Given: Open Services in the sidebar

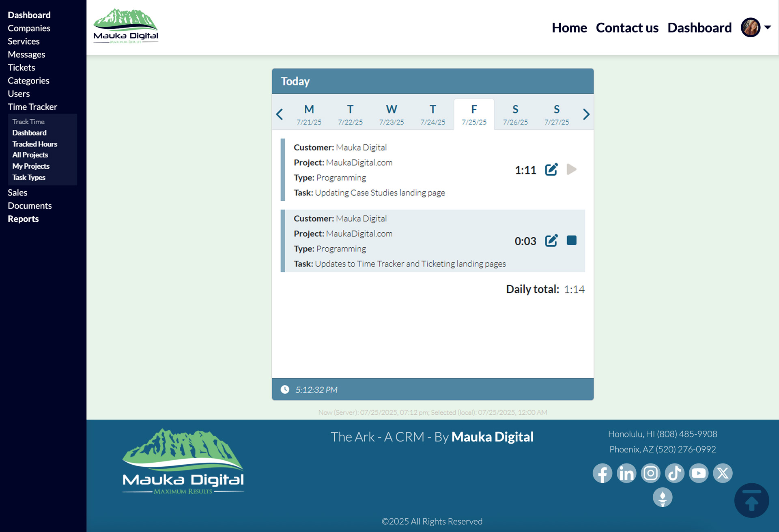Looking at the screenshot, I should tap(24, 41).
